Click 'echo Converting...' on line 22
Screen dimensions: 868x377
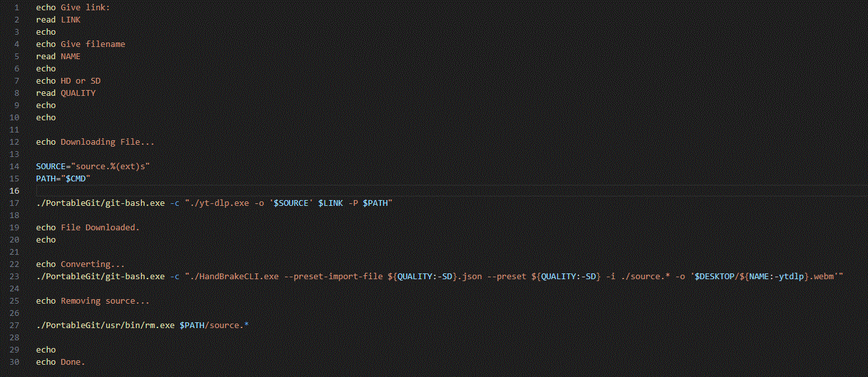point(80,264)
